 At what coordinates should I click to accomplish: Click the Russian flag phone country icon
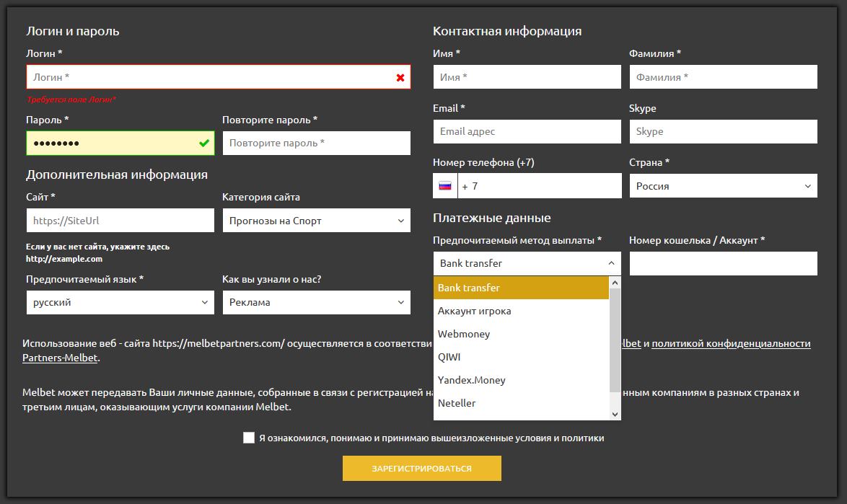pos(445,186)
